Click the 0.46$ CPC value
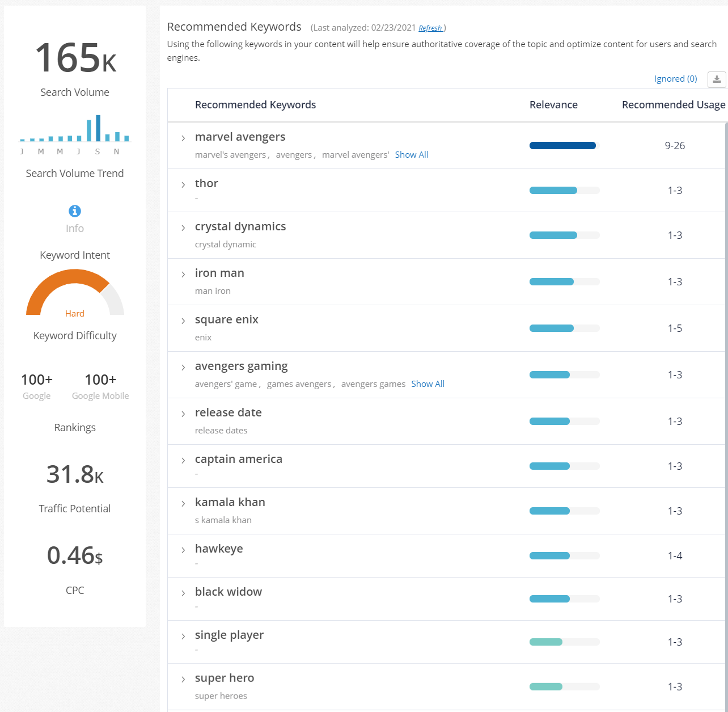Screen dimensions: 728x712 (75, 555)
